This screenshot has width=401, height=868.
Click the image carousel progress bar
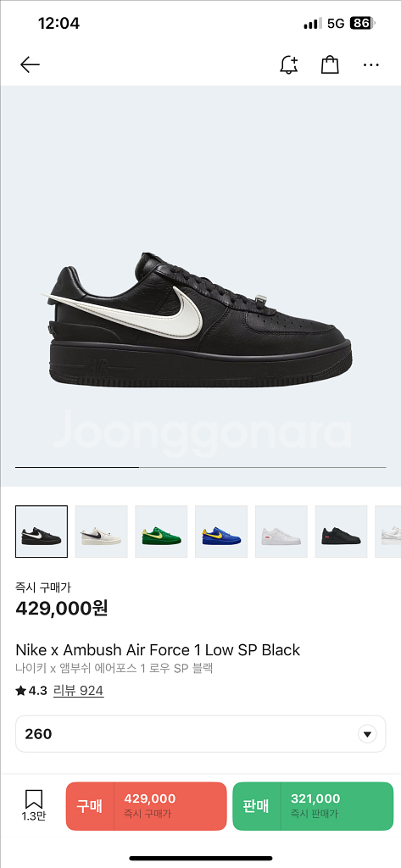tap(200, 467)
